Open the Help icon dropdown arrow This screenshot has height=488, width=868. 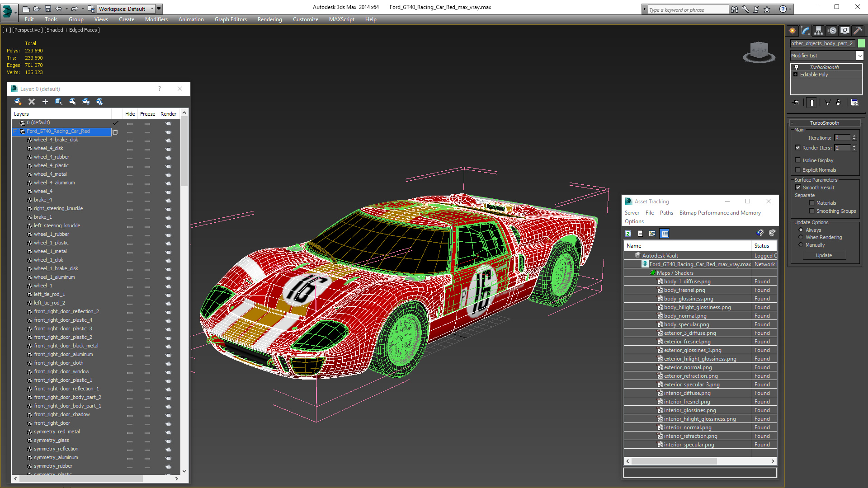pos(790,9)
